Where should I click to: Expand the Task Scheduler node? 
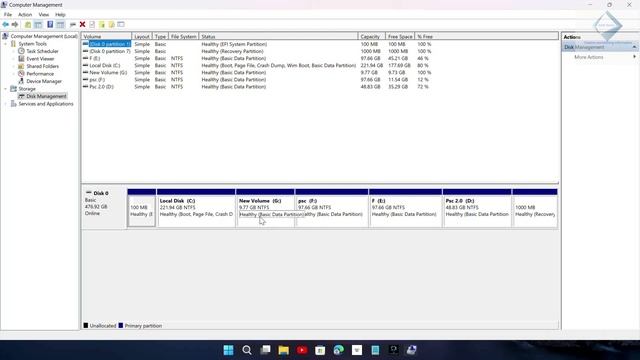point(13,51)
